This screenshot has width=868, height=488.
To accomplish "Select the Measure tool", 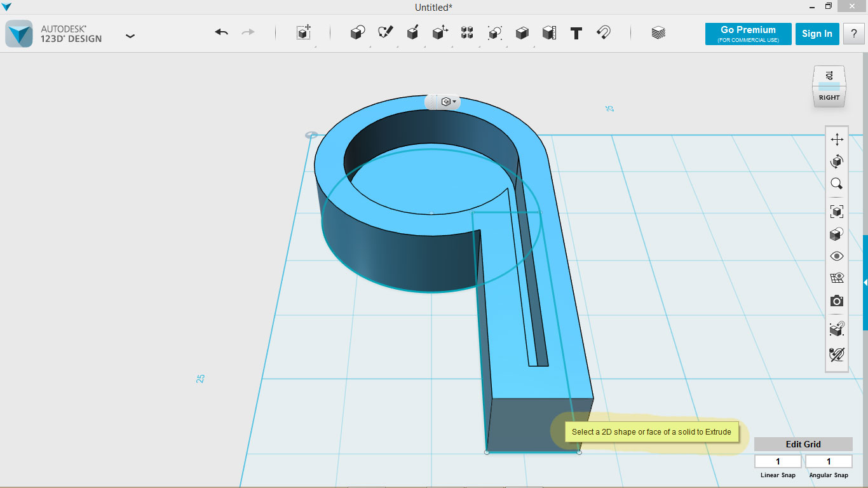I will click(x=549, y=33).
